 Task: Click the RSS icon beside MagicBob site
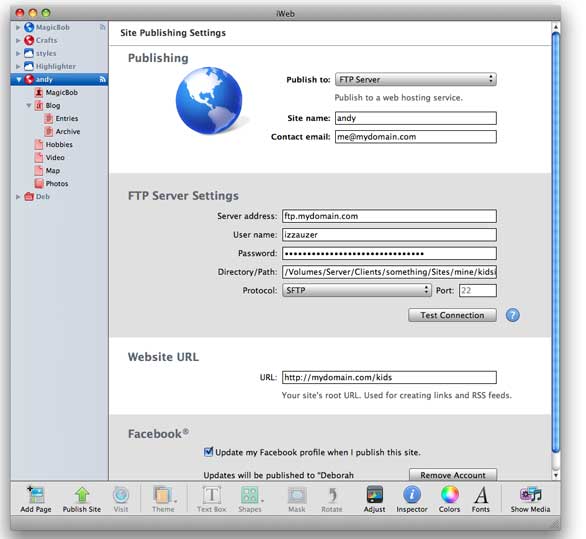[102, 27]
